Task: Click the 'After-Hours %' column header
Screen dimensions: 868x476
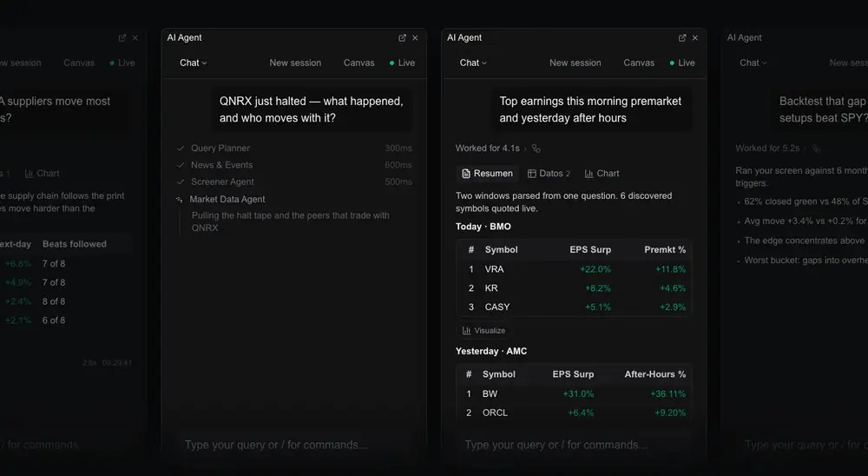Action: coord(654,374)
